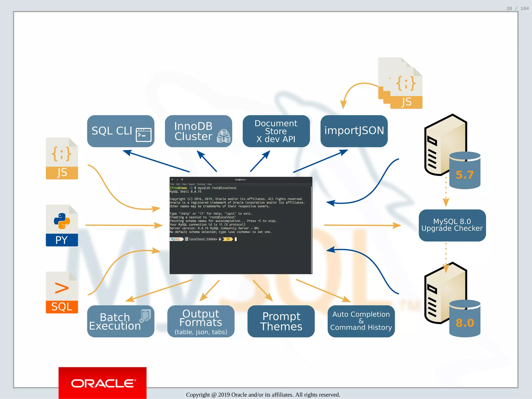Click terminal icon inside SQL CLI box
The image size is (532, 399).
(143, 135)
